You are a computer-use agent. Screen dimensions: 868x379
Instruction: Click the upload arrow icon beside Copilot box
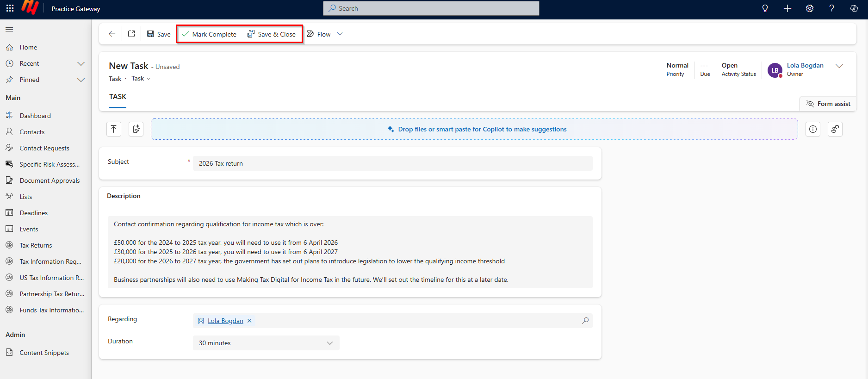click(x=114, y=129)
